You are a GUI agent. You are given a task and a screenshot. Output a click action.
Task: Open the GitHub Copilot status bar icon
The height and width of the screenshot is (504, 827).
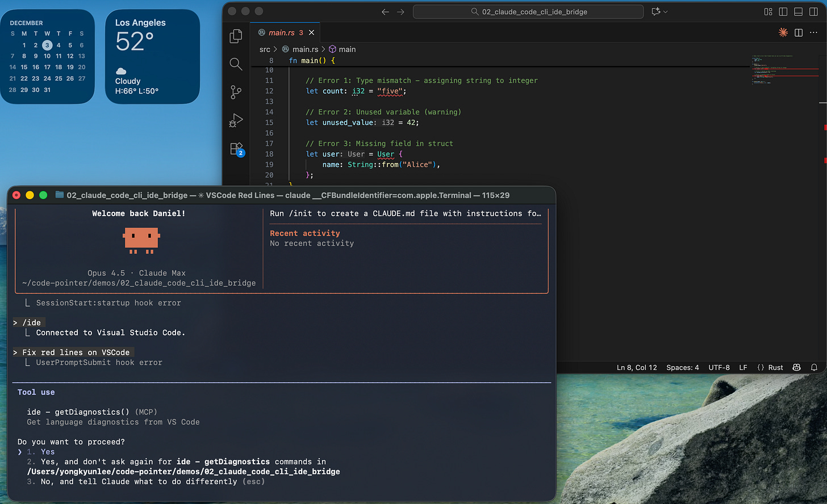tap(796, 367)
